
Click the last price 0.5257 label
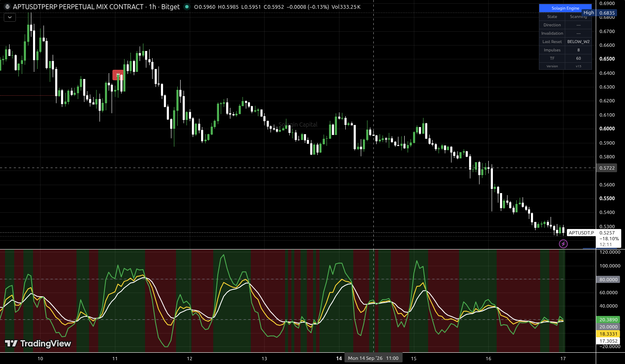(607, 233)
